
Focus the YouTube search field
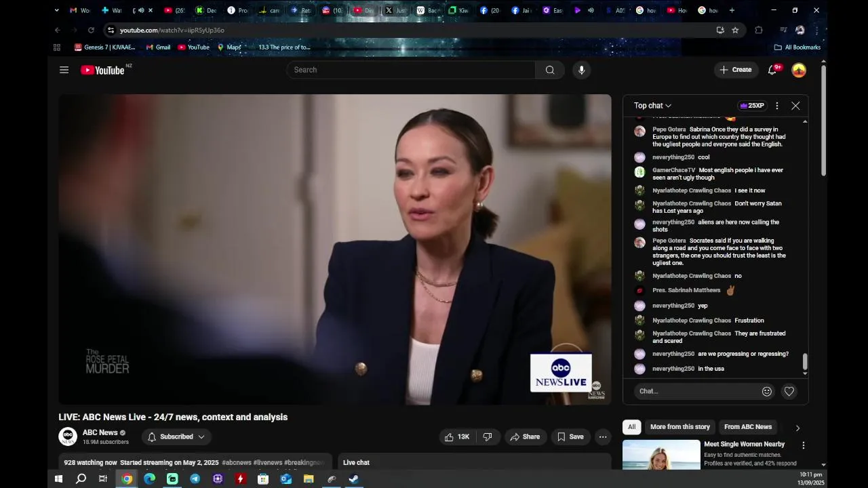(411, 70)
